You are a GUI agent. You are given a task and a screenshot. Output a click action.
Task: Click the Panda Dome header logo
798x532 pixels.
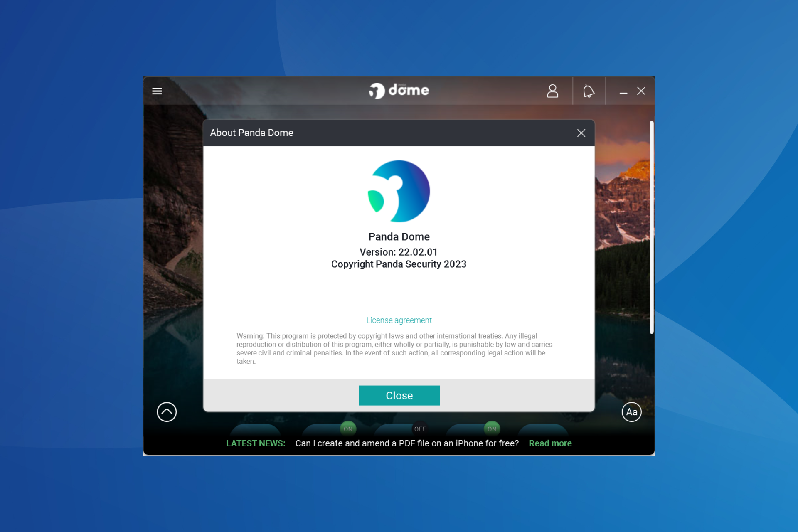click(x=399, y=91)
